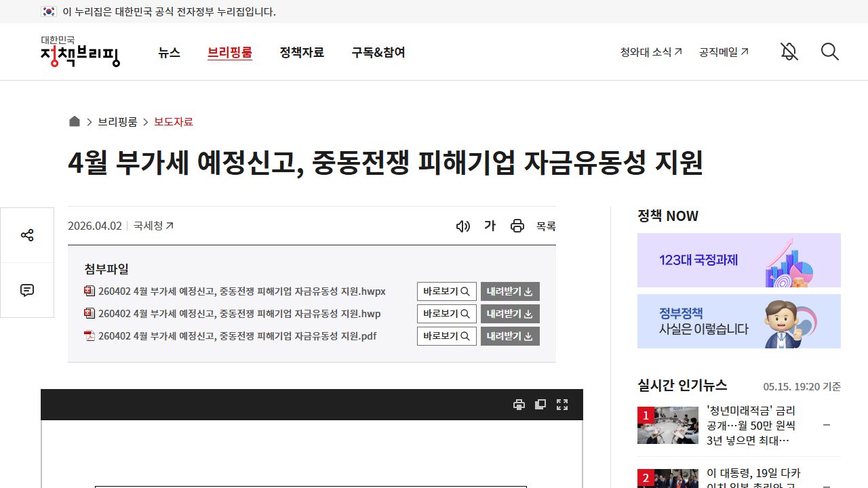Open the share icon in sidebar
Screen dimensions: 868x488
pyautogui.click(x=27, y=235)
